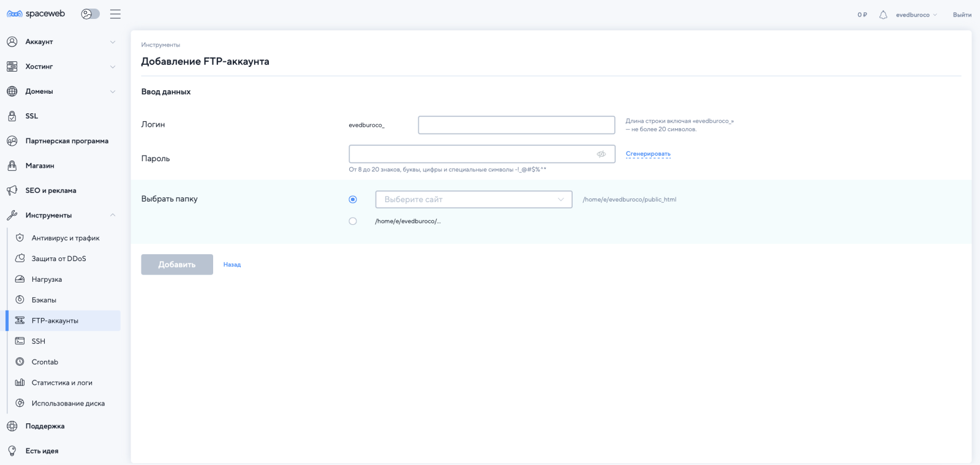Click the Домены globe icon
The height and width of the screenshot is (465, 980).
click(x=12, y=91)
